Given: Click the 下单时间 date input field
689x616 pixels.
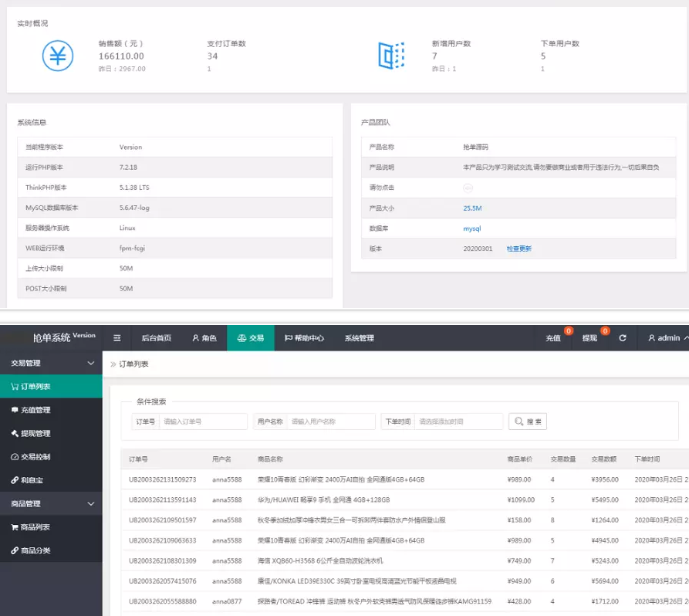Looking at the screenshot, I should pos(458,421).
